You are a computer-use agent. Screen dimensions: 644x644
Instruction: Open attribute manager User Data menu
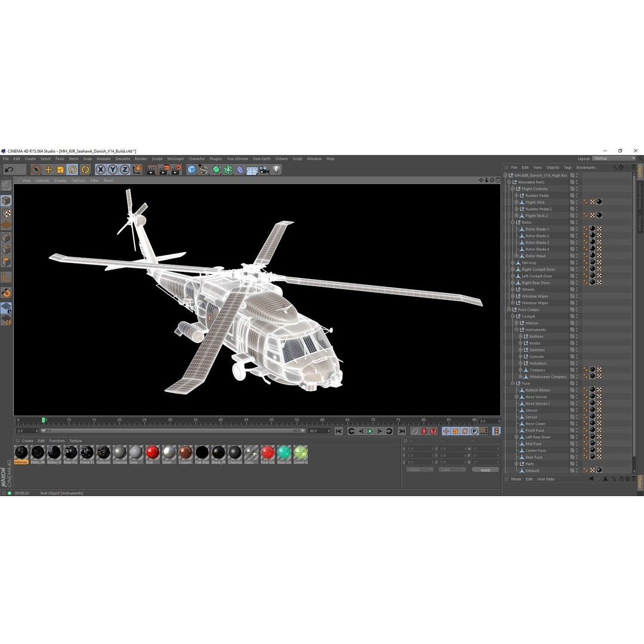546,479
